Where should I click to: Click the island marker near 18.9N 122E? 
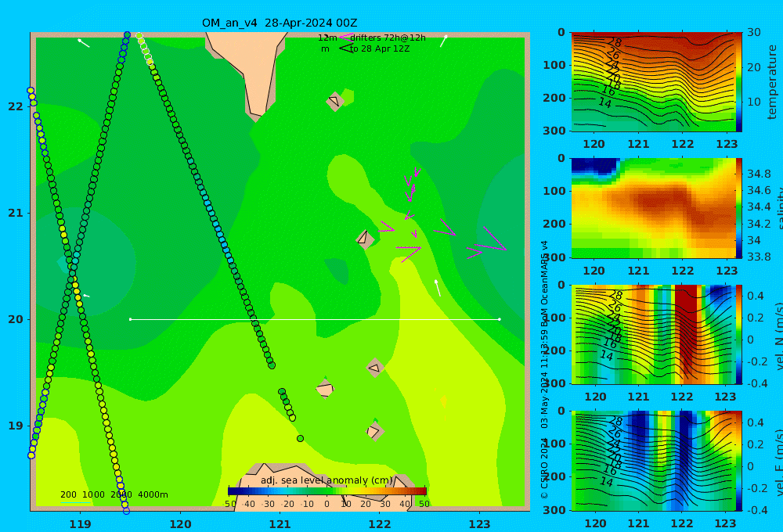coord(374,431)
